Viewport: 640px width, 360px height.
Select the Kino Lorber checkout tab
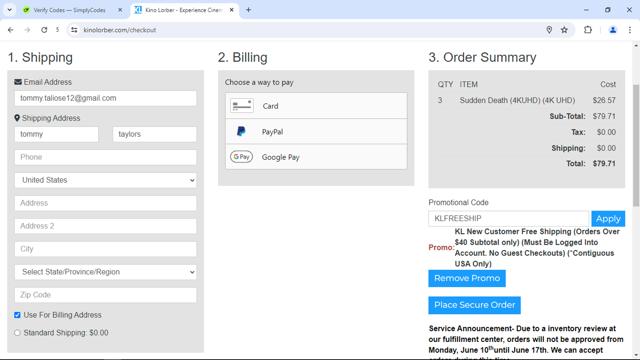click(x=184, y=10)
